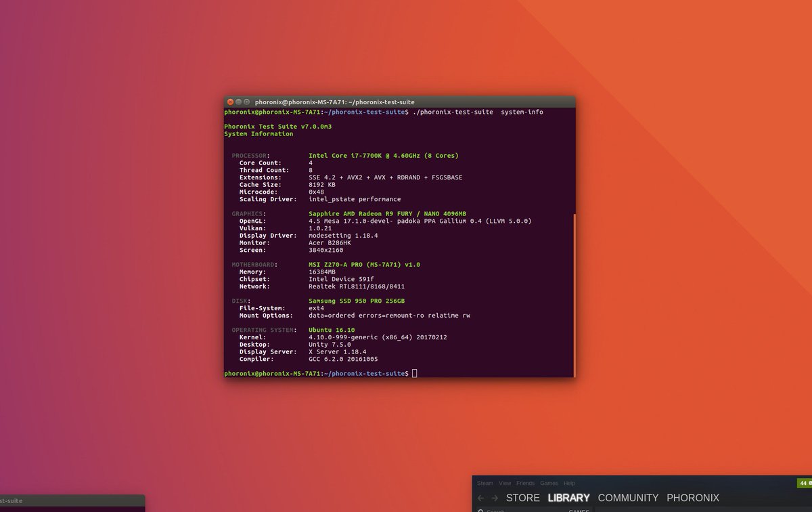Click 'MSI Z270-A PRO (MS-7A71) v1.0'
Viewport: 812px width, 512px height.
[364, 264]
